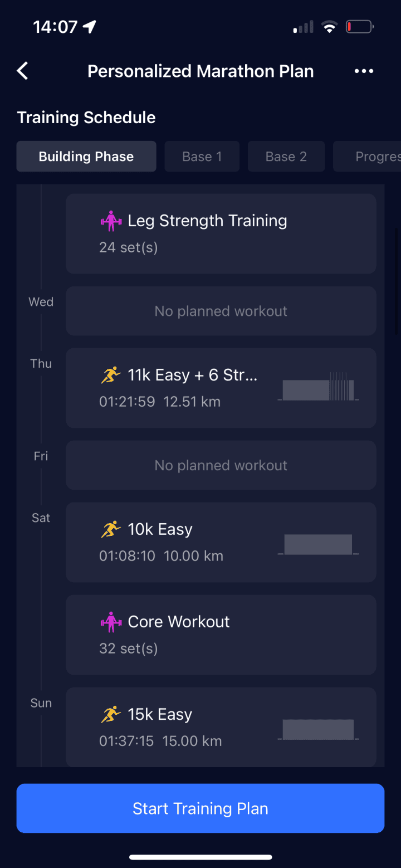Open Wednesday's No planned workout card
Screen dimensions: 401x868
(x=221, y=311)
